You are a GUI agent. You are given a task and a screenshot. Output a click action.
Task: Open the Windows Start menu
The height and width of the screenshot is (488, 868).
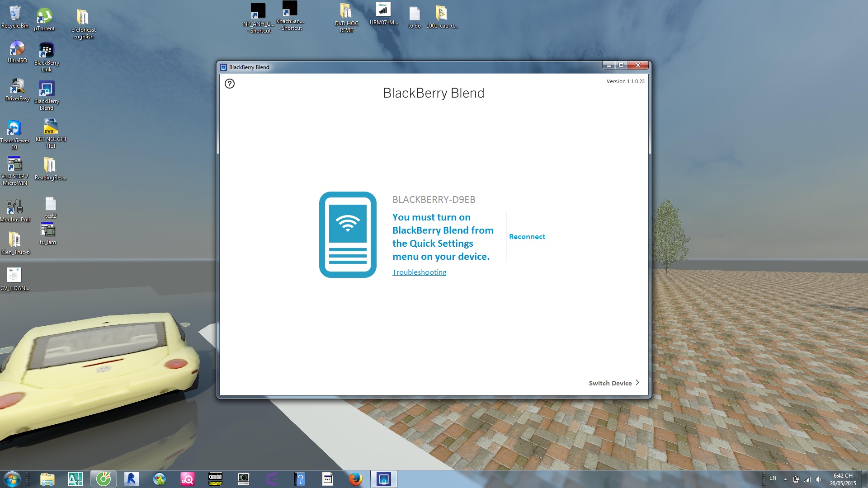pyautogui.click(x=12, y=479)
